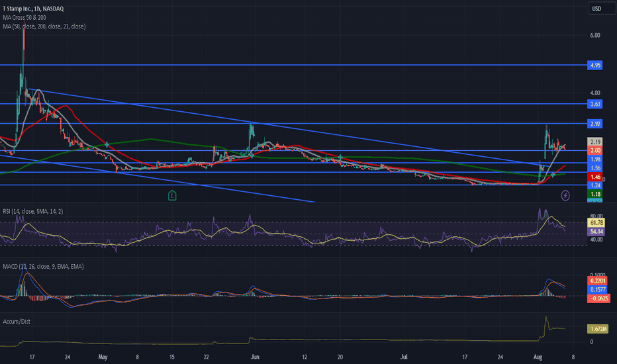Click the earnings 'E' marker icon

click(x=172, y=195)
